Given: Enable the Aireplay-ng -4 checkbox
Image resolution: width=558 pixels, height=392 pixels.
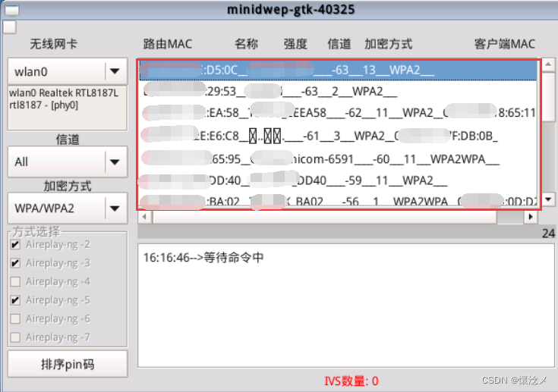Looking at the screenshot, I should click(x=15, y=281).
